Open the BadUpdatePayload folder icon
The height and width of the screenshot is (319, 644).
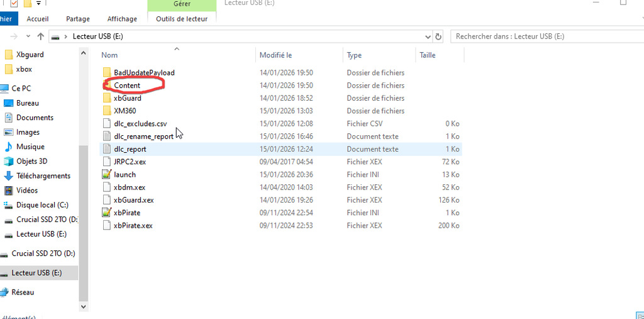pos(106,73)
